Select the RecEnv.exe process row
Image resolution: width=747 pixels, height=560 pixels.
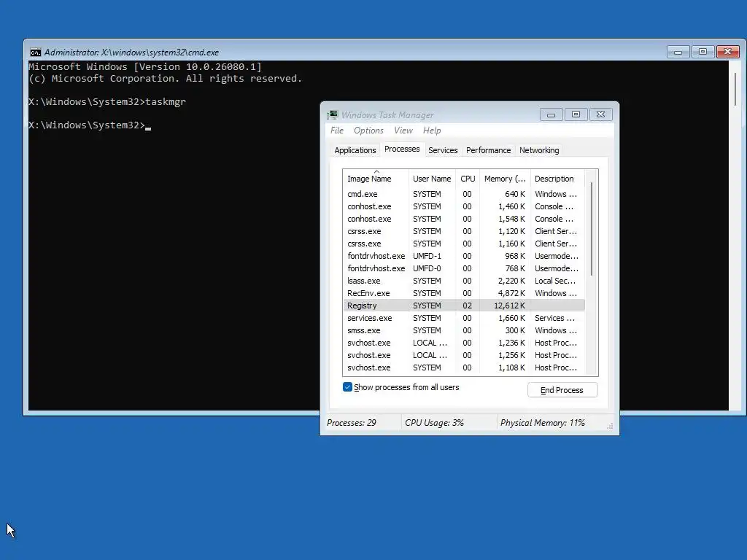tap(464, 293)
